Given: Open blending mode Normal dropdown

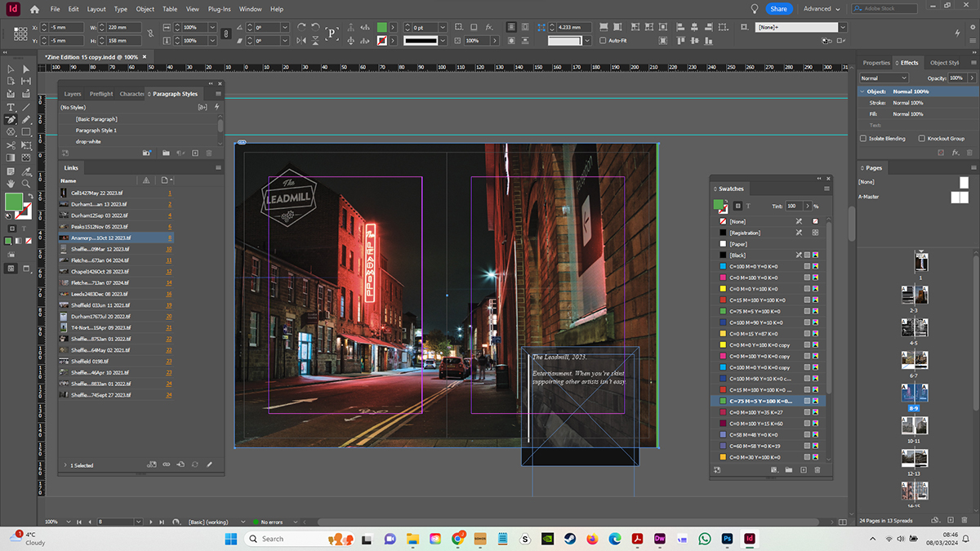Looking at the screenshot, I should [x=884, y=78].
